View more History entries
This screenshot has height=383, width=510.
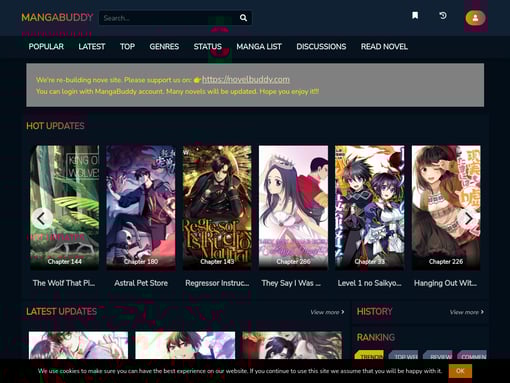[x=466, y=312]
